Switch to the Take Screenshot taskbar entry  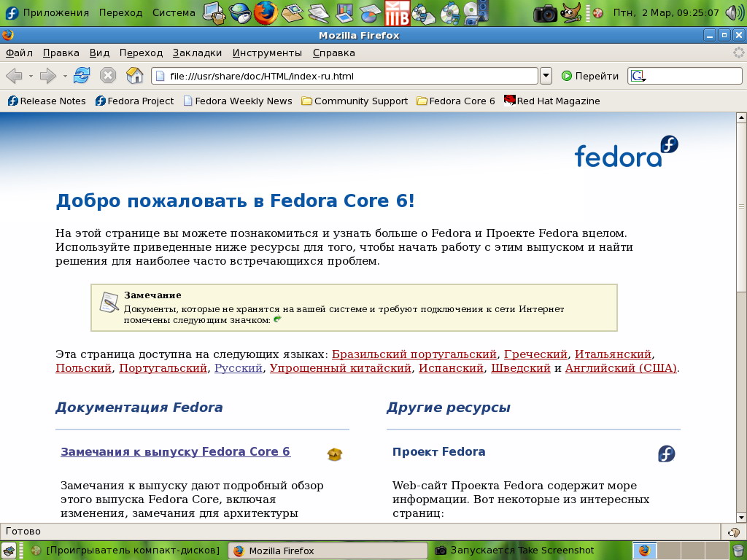click(x=515, y=551)
